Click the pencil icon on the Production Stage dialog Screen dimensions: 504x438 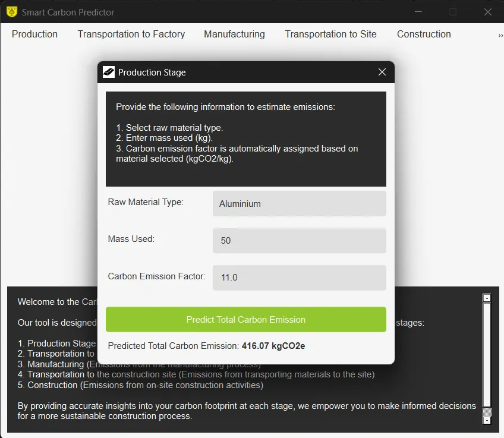tap(109, 72)
